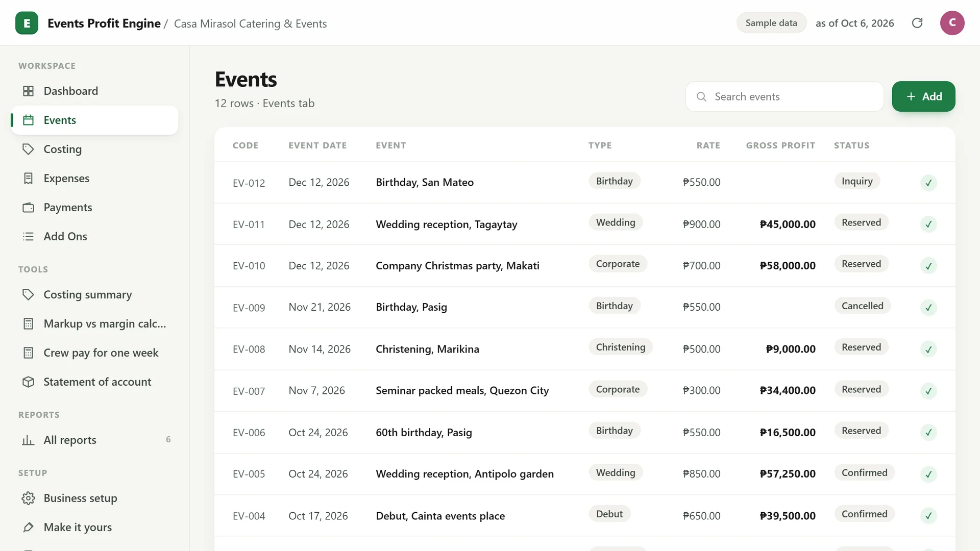Click the Confirmed status on EV-005
The width and height of the screenshot is (980, 551).
[865, 472]
